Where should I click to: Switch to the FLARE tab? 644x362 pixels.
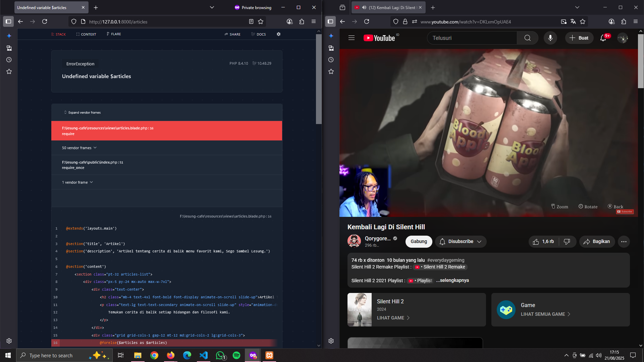(114, 34)
